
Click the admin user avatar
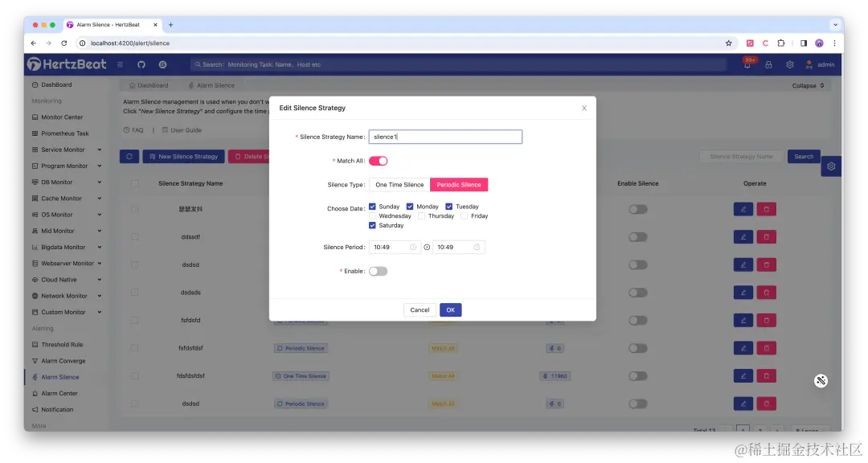click(x=809, y=65)
